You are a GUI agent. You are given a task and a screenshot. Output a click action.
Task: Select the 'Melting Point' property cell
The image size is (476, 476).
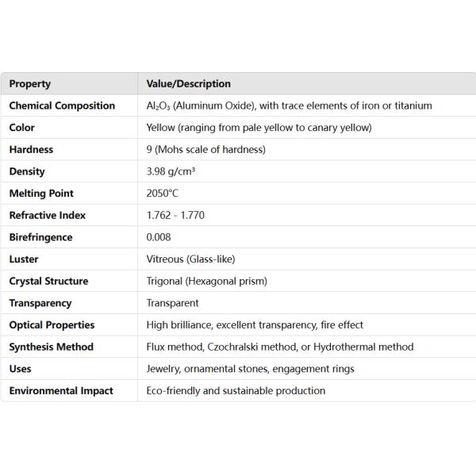point(41,194)
